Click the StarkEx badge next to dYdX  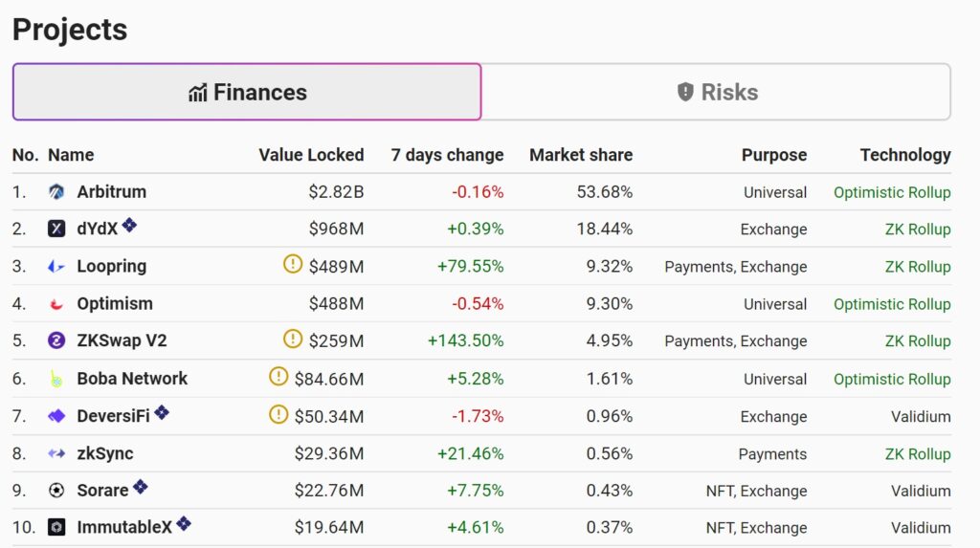pyautogui.click(x=129, y=227)
